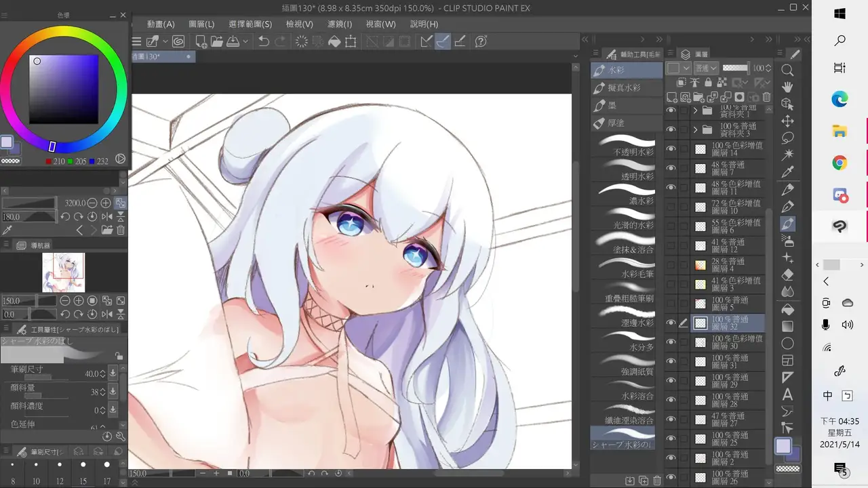Image resolution: width=868 pixels, height=488 pixels.
Task: Open the save dropdown arrow in toolbar
Action: coord(245,42)
